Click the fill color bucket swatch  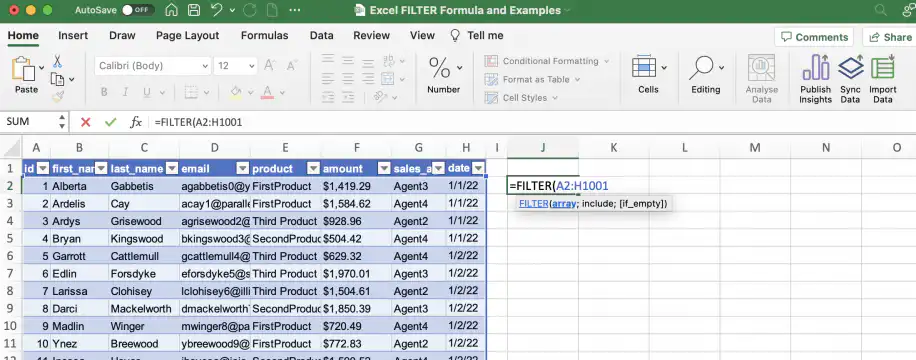coord(236,92)
